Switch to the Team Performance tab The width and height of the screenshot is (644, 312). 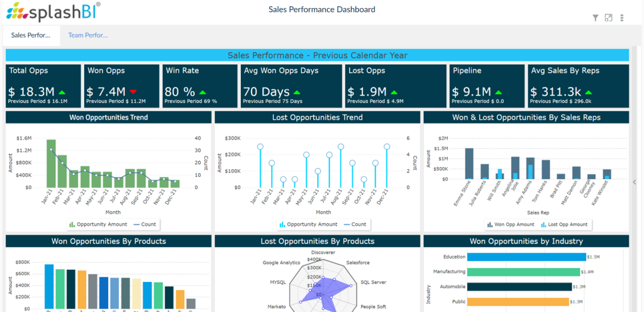[88, 35]
